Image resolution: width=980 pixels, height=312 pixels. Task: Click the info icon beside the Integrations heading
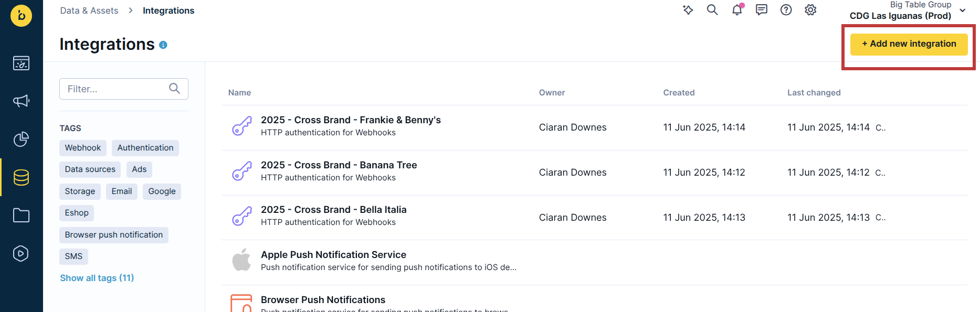(163, 45)
